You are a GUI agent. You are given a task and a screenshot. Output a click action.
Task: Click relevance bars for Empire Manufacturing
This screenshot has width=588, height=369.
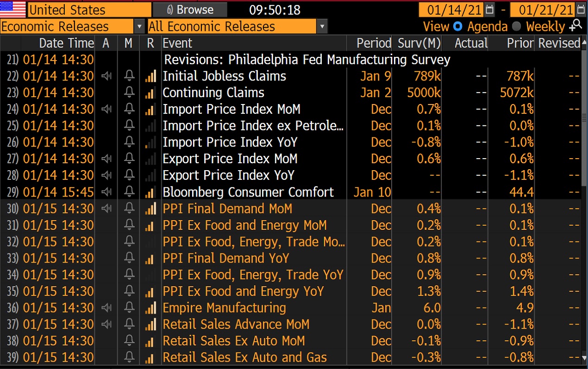coord(150,308)
